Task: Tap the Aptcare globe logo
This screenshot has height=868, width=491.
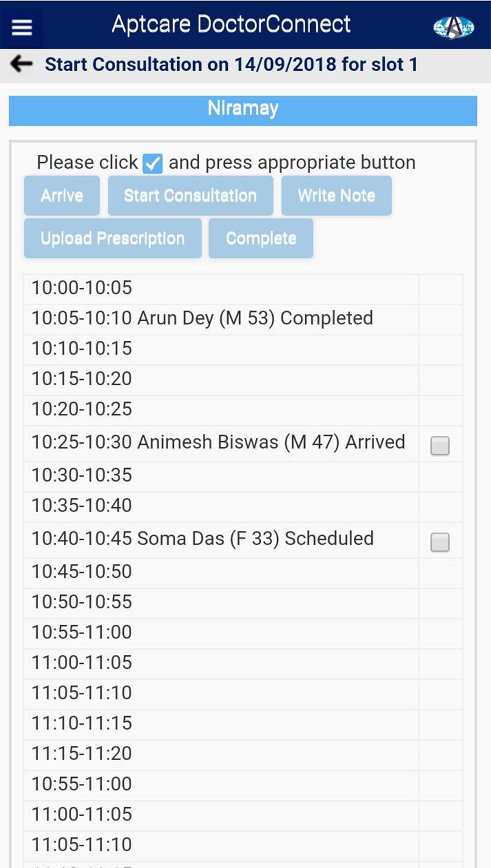Action: pos(453,27)
